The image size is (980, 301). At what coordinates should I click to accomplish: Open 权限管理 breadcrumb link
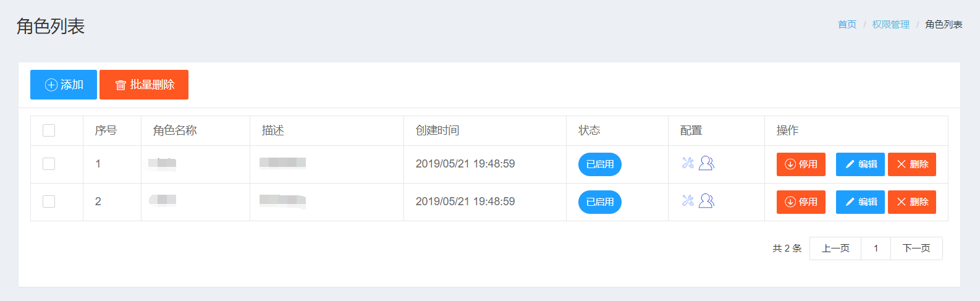[891, 25]
